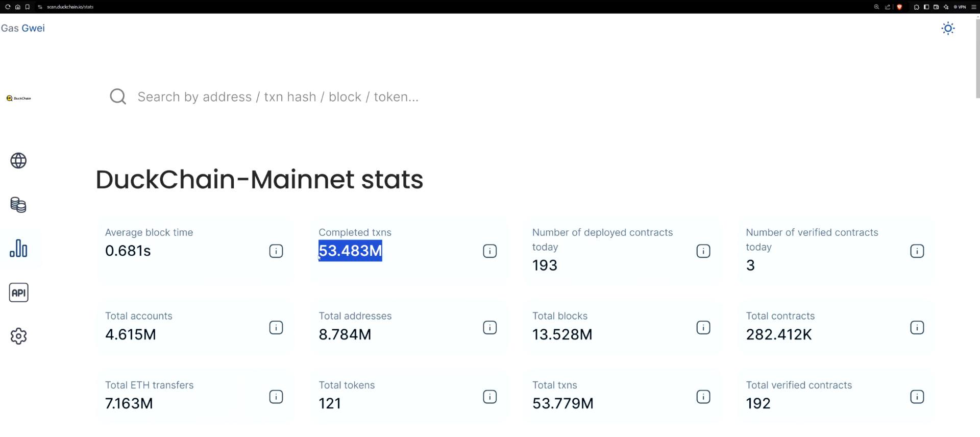Click the Total verified contracts label
980x437 pixels.
(799, 385)
